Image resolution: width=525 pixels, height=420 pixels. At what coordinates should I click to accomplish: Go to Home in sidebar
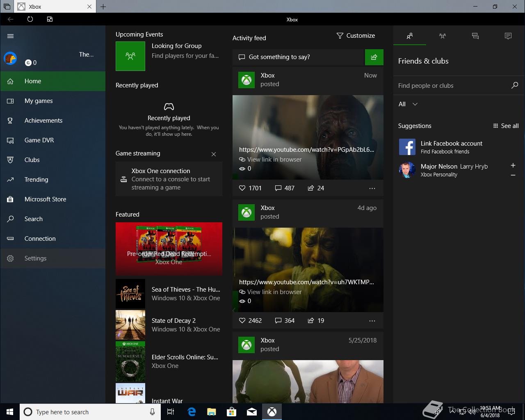tap(52, 81)
